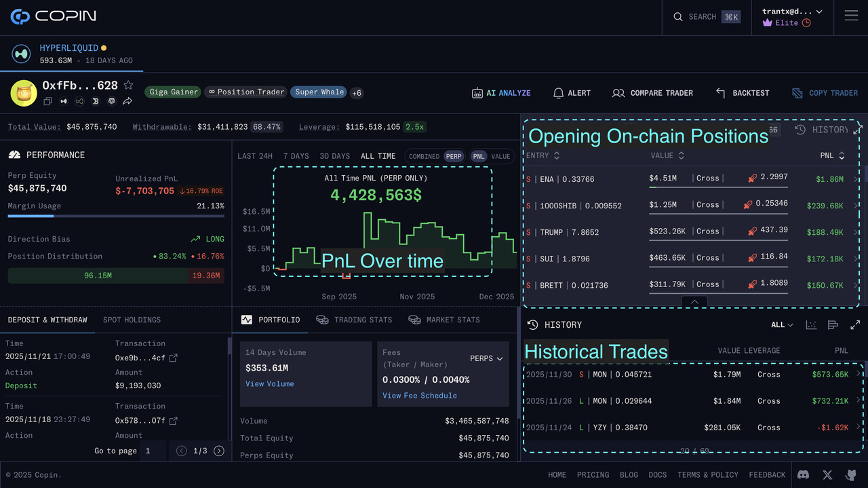Toggle chart to PNL display

[479, 156]
